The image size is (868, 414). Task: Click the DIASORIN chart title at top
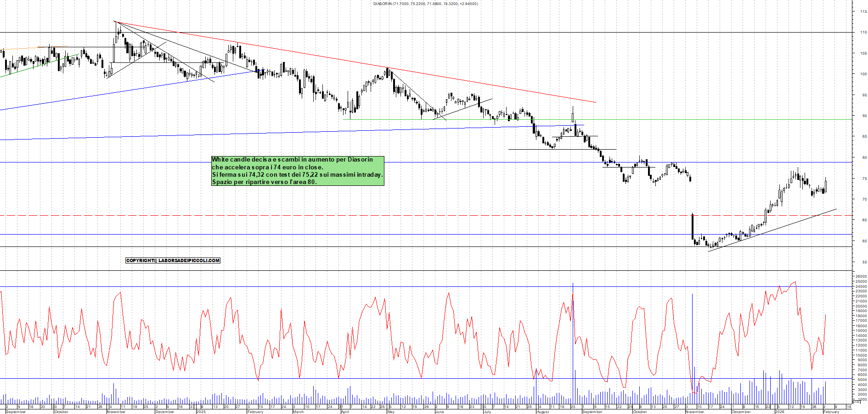click(425, 4)
